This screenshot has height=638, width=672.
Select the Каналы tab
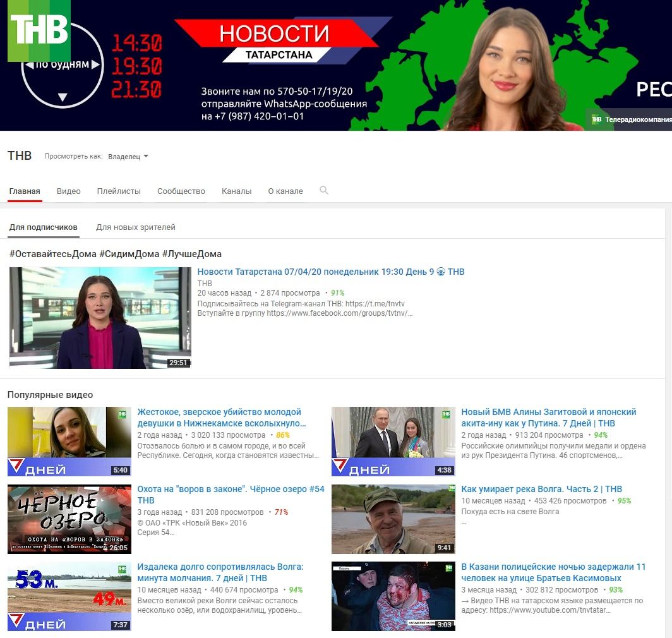click(x=236, y=191)
